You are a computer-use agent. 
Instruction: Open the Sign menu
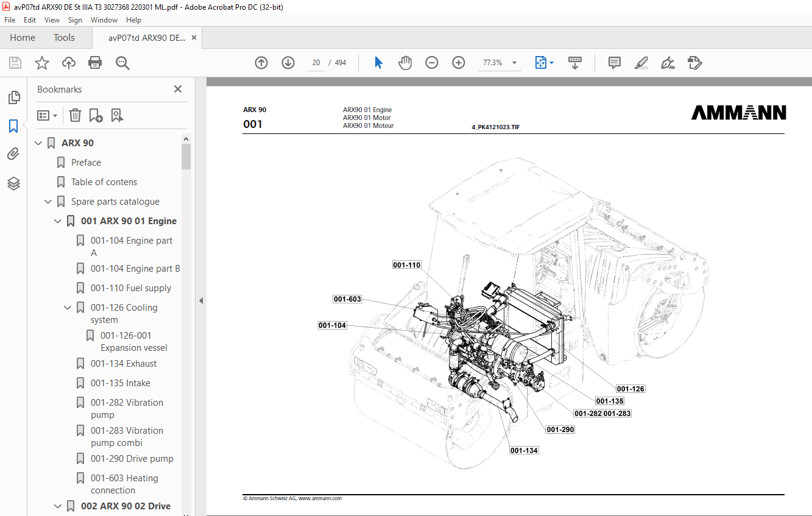(75, 20)
